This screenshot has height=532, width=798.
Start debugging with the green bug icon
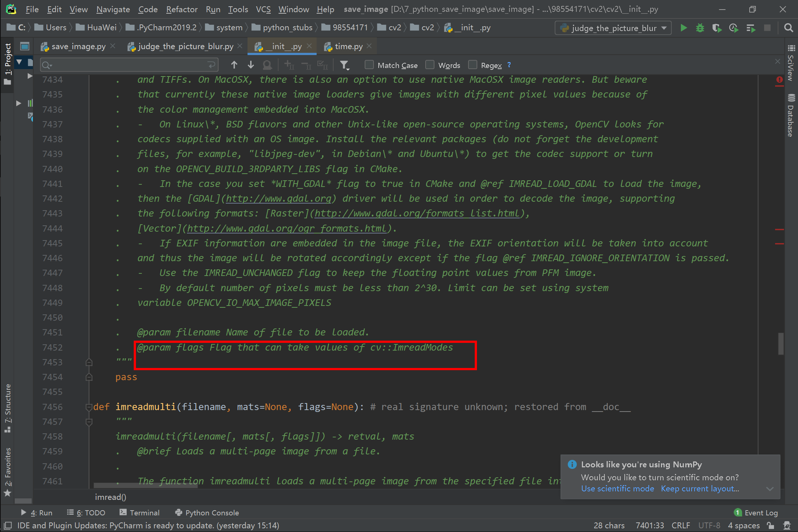coord(700,28)
